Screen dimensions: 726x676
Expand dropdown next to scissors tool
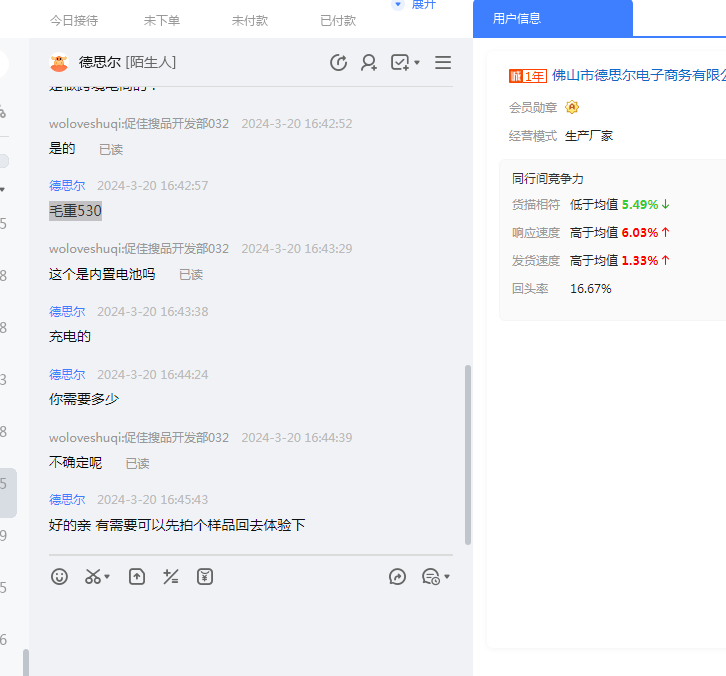point(107,577)
